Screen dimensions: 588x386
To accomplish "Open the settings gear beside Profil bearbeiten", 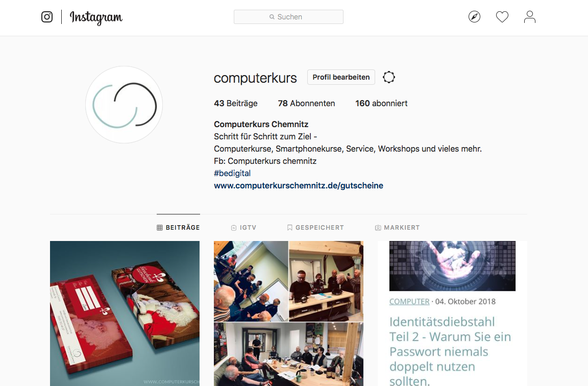I will coord(389,77).
